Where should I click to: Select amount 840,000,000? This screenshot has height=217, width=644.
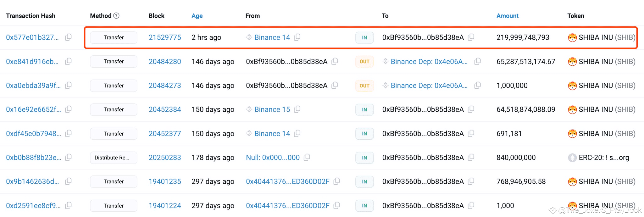pyautogui.click(x=516, y=157)
